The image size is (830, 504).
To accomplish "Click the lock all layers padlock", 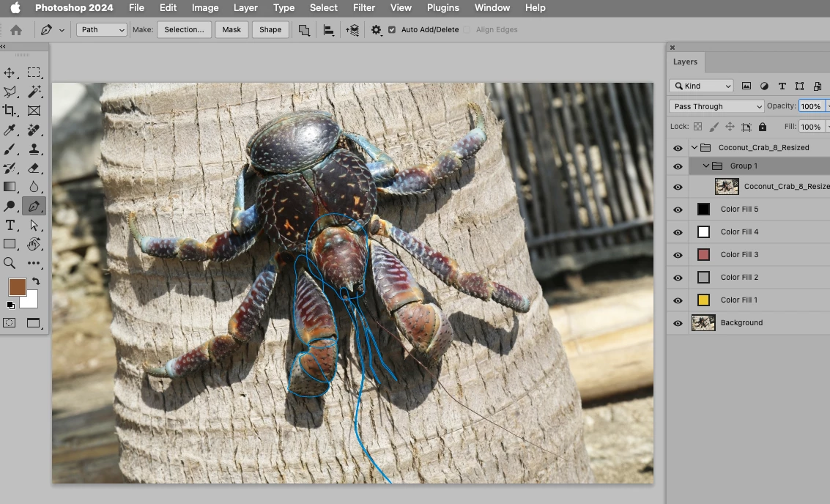I will (763, 127).
